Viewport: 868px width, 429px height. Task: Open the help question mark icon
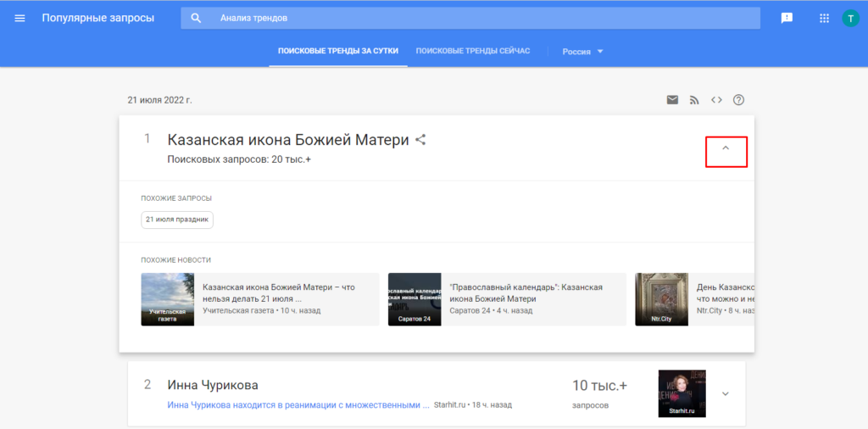[x=738, y=100]
